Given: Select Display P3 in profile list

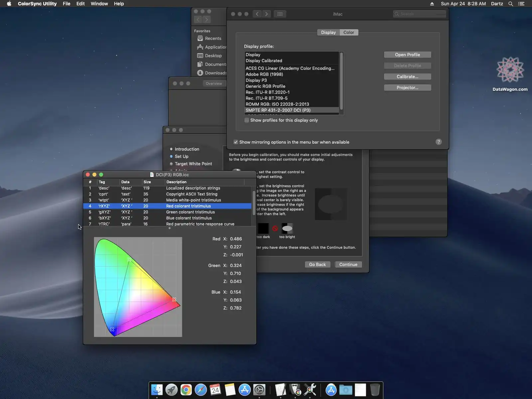Looking at the screenshot, I should (291, 80).
